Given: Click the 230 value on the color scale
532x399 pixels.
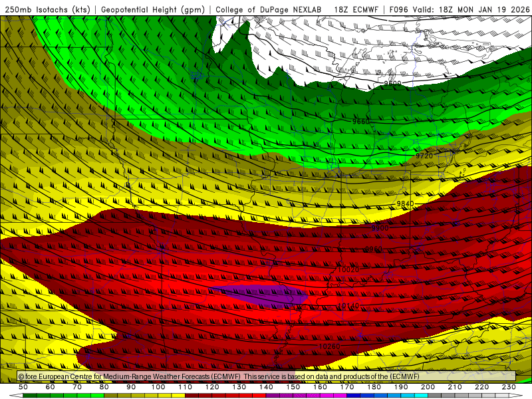Looking at the screenshot, I should click(x=509, y=387).
